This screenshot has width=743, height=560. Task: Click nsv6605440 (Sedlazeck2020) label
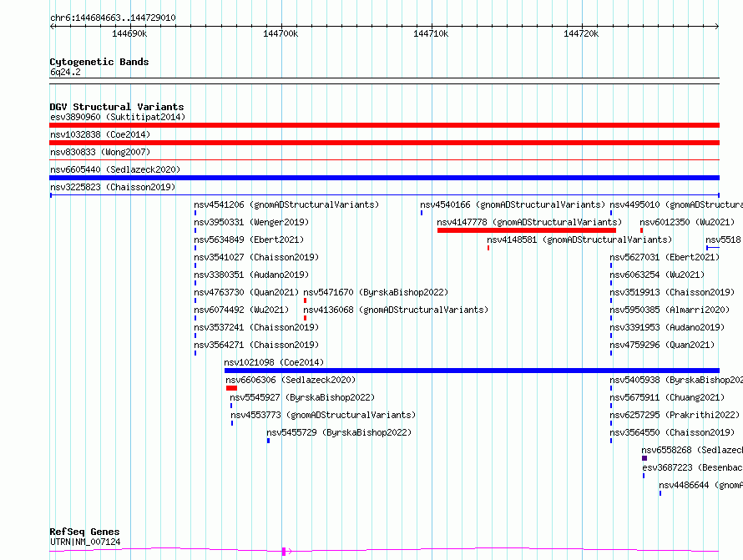point(115,169)
